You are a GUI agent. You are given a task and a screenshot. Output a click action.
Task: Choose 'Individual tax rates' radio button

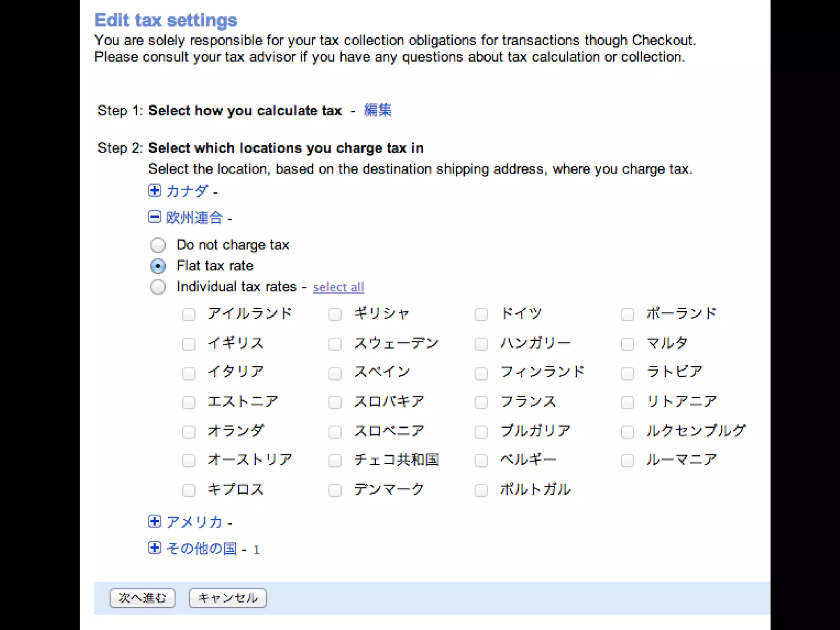coord(158,287)
